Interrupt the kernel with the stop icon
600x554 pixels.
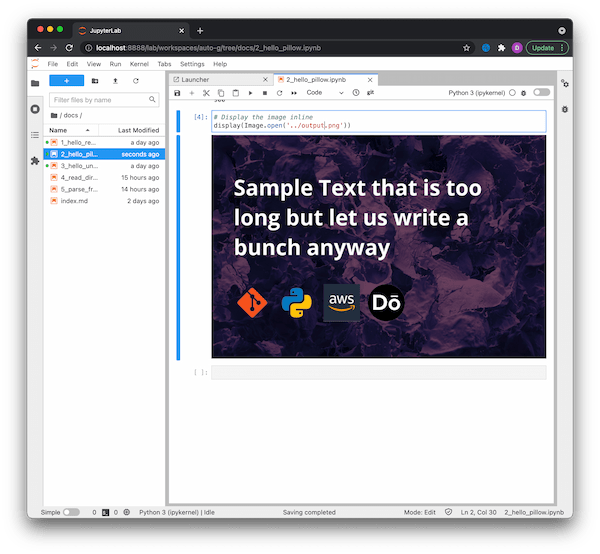[264, 93]
